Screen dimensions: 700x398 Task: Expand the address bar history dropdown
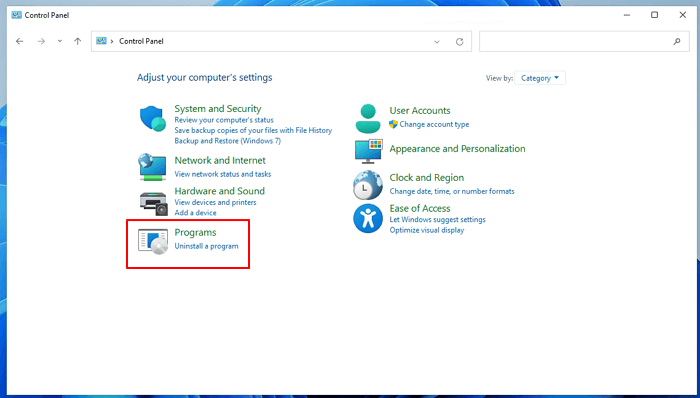click(x=437, y=42)
